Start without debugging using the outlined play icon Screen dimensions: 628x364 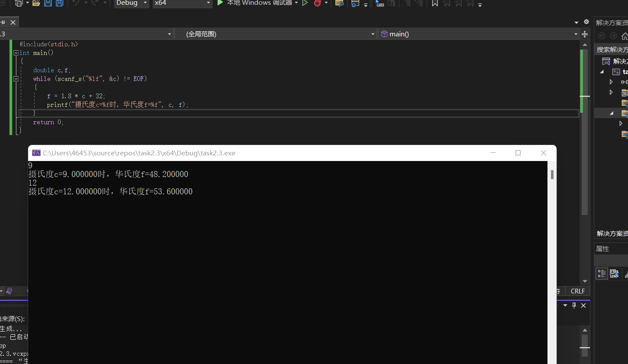305,3
